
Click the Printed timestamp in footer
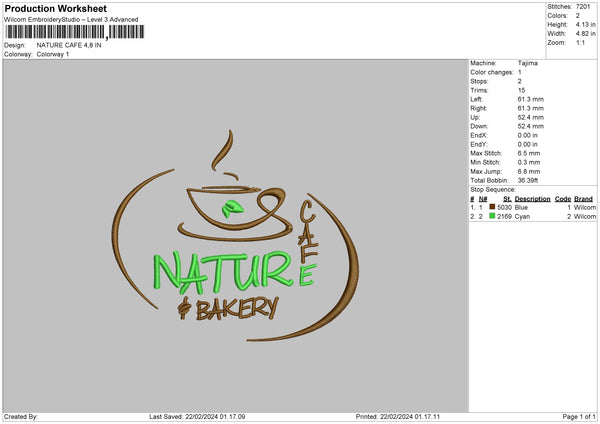398,416
